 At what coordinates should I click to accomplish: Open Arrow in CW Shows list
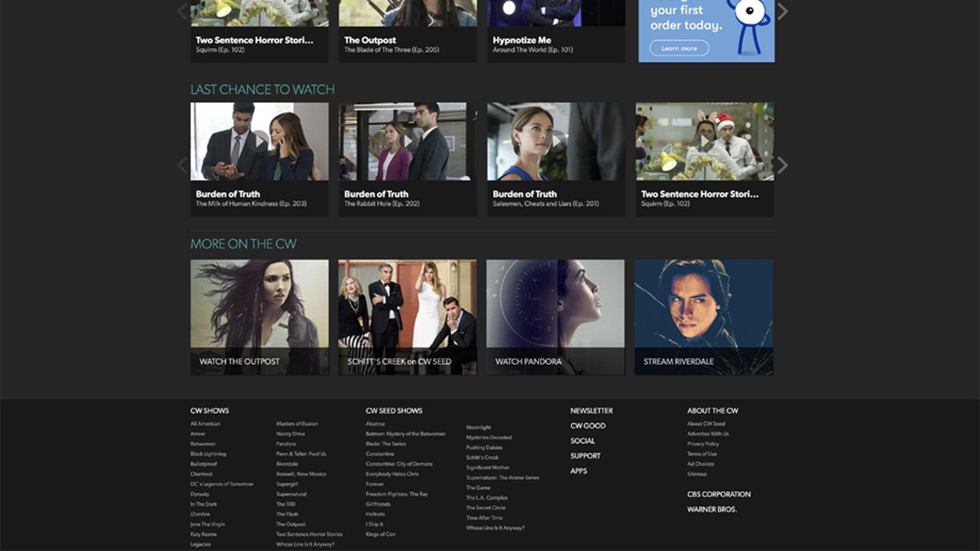(x=197, y=433)
